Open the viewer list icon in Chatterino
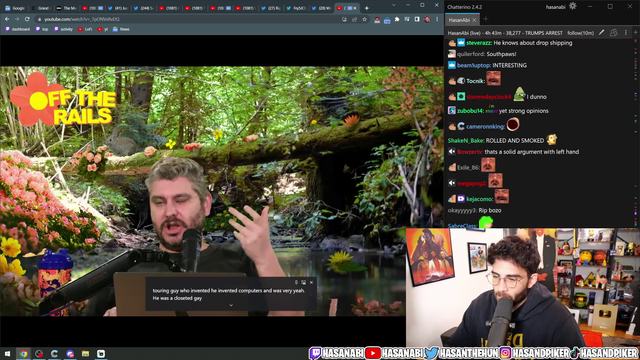This screenshot has height=360, width=640. point(613,33)
